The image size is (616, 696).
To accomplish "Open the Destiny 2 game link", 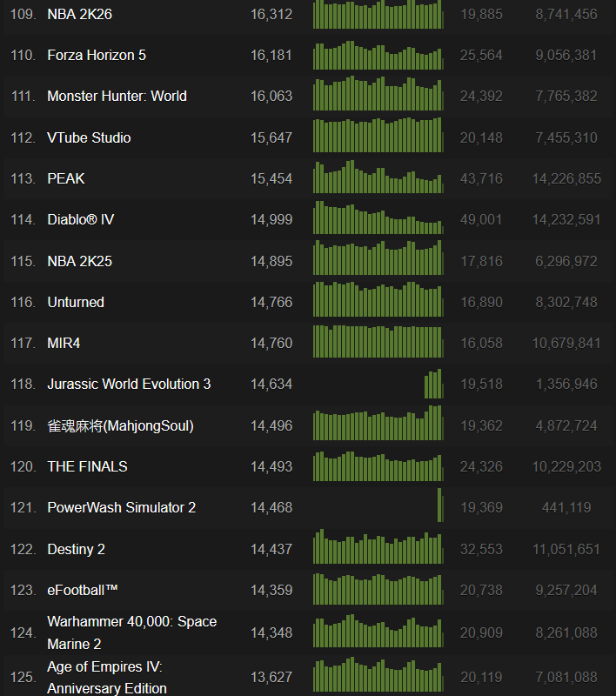I will pyautogui.click(x=76, y=549).
